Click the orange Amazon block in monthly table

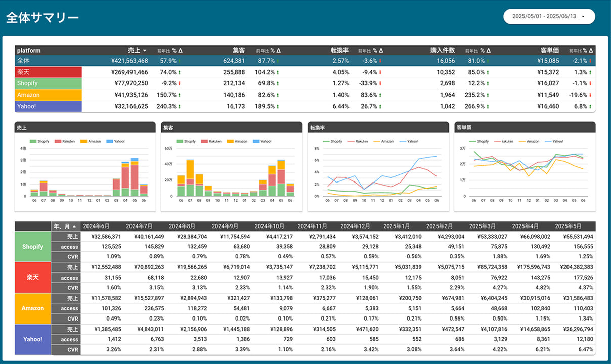click(33, 308)
